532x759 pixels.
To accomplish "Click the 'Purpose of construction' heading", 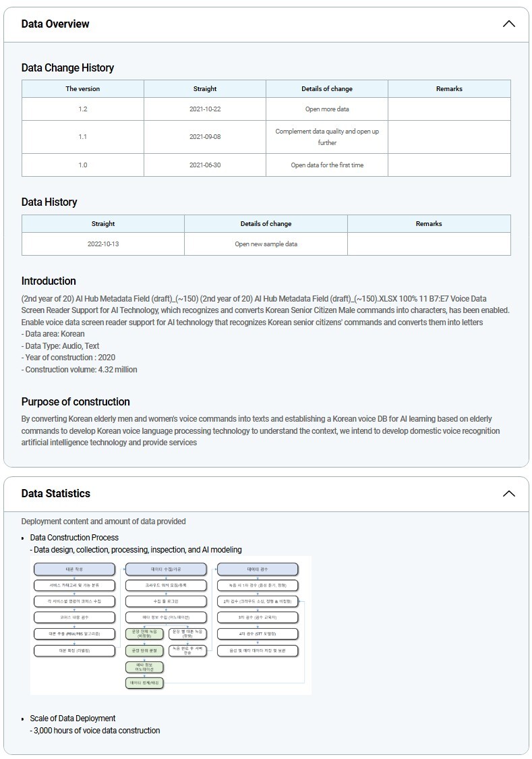I will (x=76, y=402).
